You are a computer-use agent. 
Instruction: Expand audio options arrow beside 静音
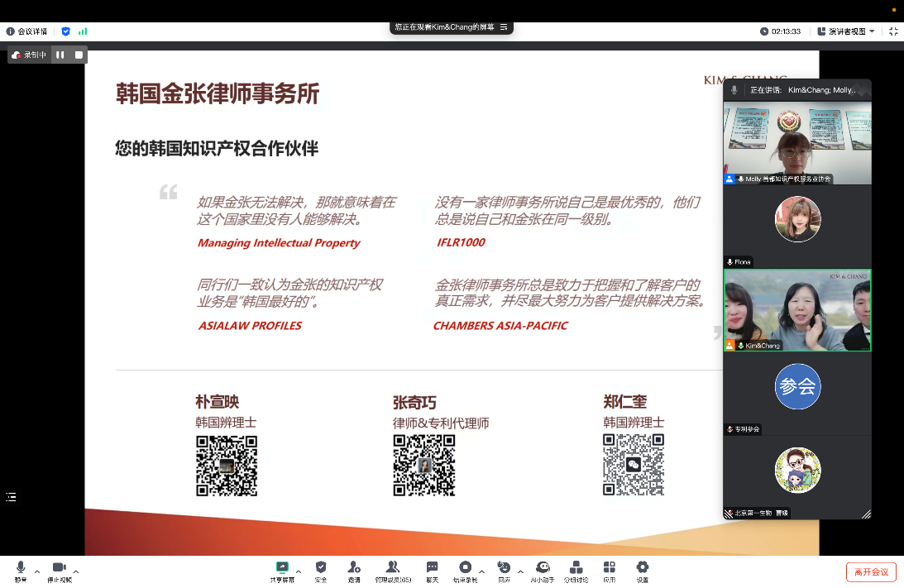tap(37, 571)
